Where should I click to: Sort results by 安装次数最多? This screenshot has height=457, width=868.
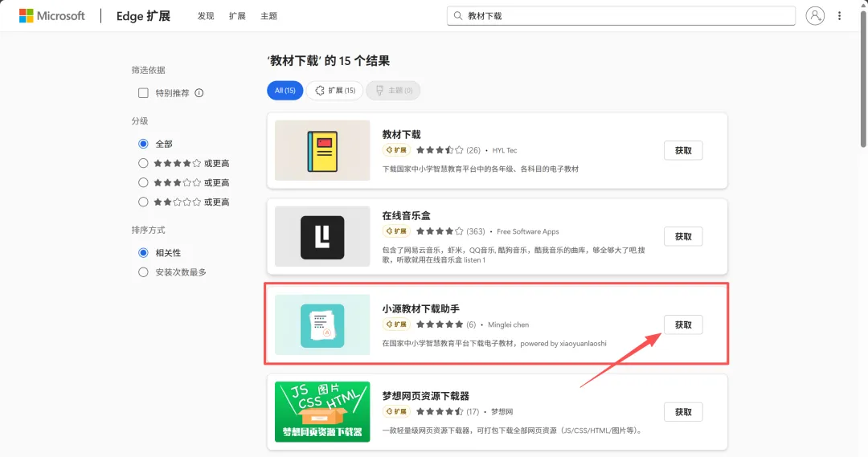click(143, 272)
